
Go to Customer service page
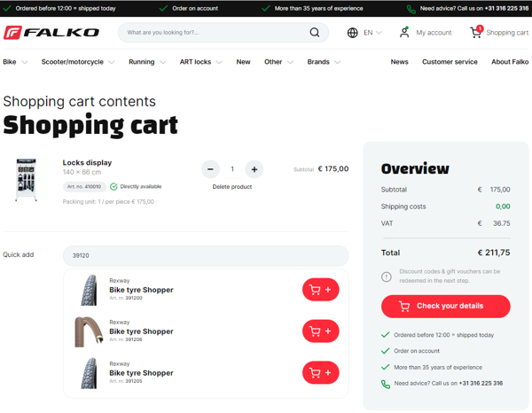[450, 62]
